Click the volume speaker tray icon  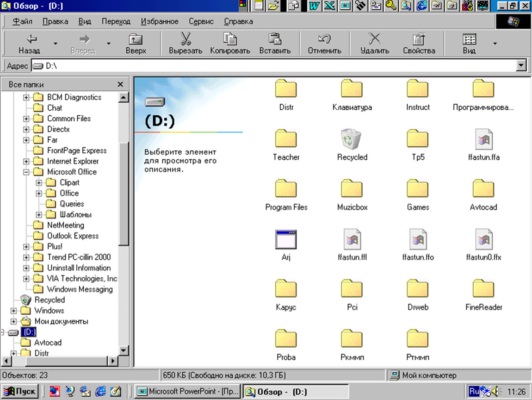[496, 392]
